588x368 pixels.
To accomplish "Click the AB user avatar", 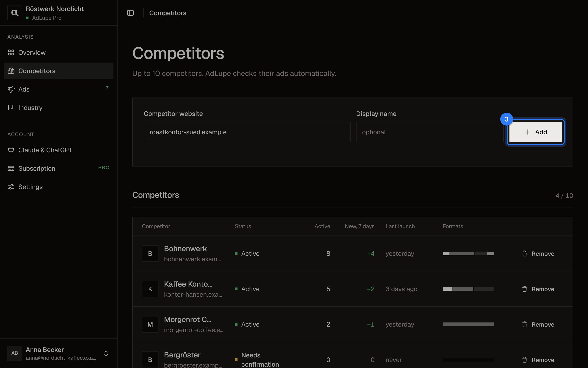I will click(14, 353).
